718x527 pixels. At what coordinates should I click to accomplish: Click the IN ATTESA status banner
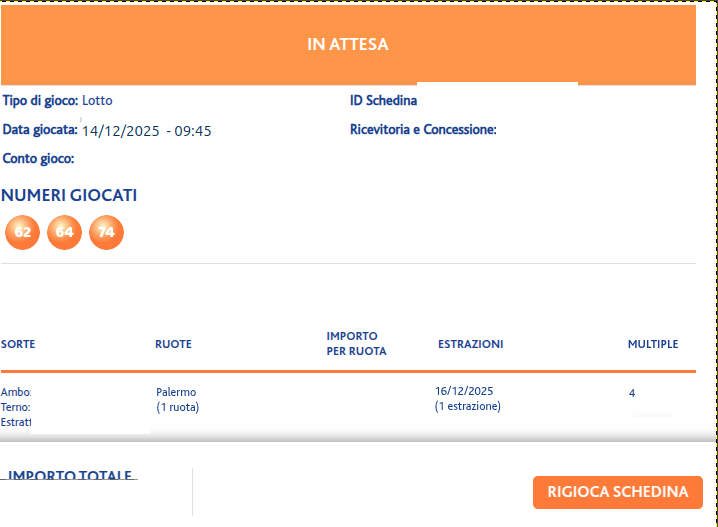click(348, 44)
